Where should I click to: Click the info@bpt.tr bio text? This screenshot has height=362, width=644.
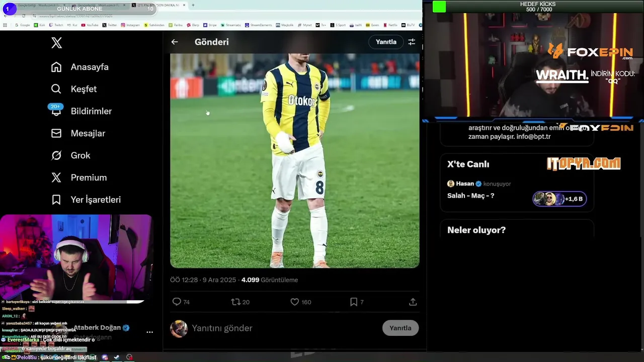click(x=533, y=137)
